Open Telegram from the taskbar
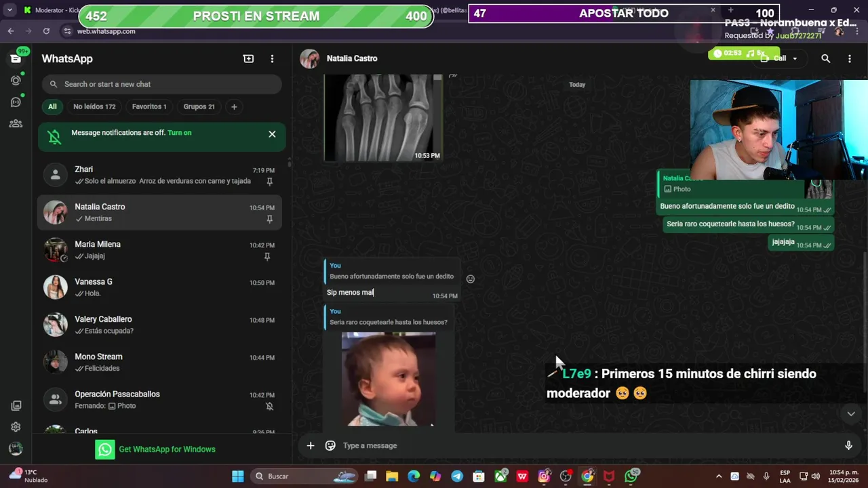868x488 pixels. pyautogui.click(x=457, y=476)
